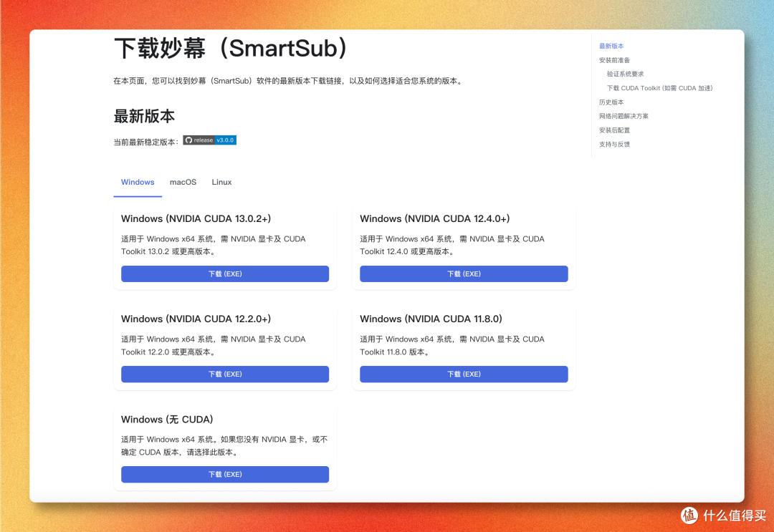Image resolution: width=774 pixels, height=532 pixels.
Task: Switch to the macOS tab
Action: 183,182
